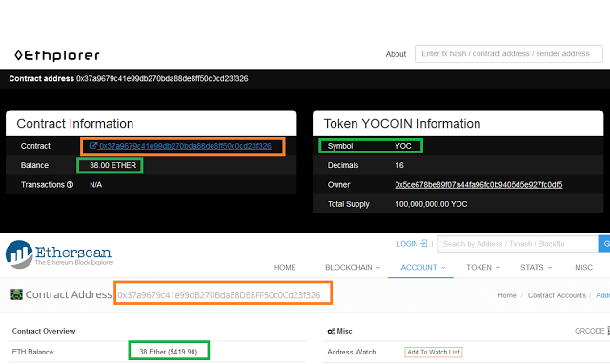
Task: Click the Add To Watch List button
Action: (x=434, y=352)
